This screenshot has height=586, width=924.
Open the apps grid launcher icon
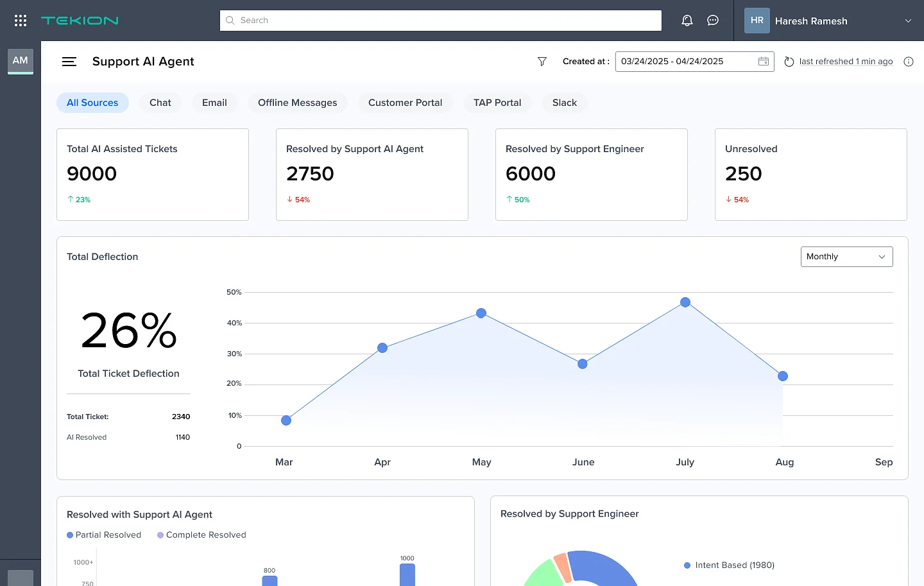[x=21, y=21]
